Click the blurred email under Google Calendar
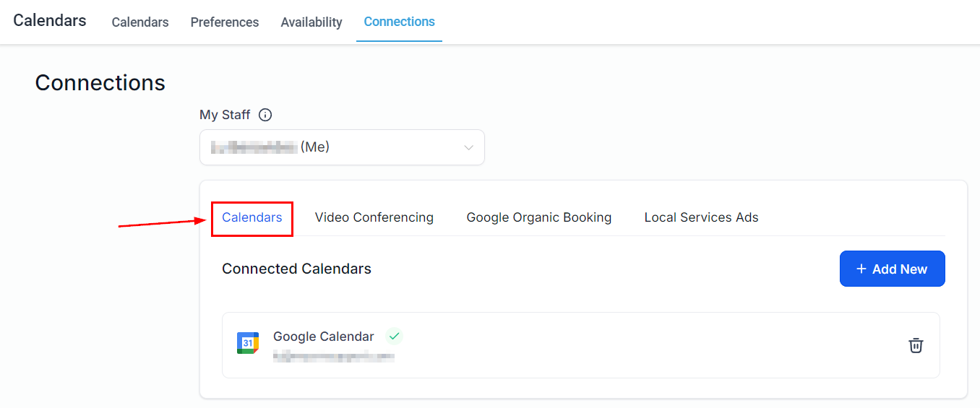Viewport: 980px width, 408px height. point(334,356)
